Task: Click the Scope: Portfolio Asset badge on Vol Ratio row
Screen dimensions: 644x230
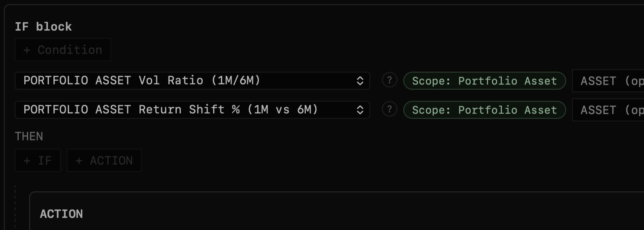Action: [x=484, y=81]
